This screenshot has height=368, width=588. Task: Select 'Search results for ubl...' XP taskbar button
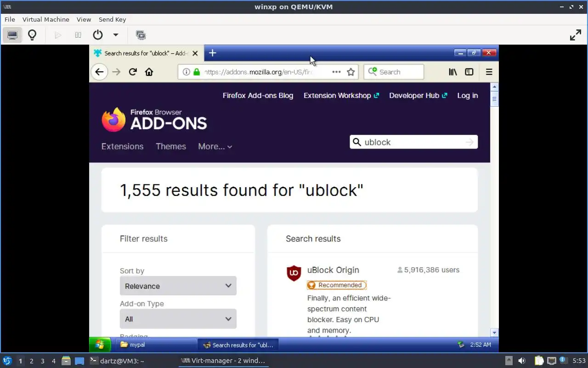click(x=238, y=345)
